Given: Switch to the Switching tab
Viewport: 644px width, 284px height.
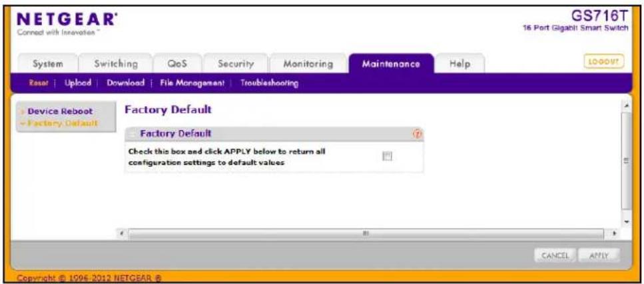Looking at the screenshot, I should click(x=116, y=64).
